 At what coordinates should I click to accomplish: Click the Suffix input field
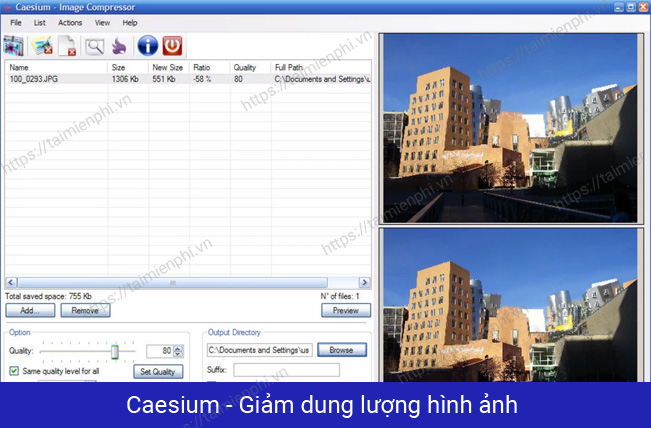point(286,369)
